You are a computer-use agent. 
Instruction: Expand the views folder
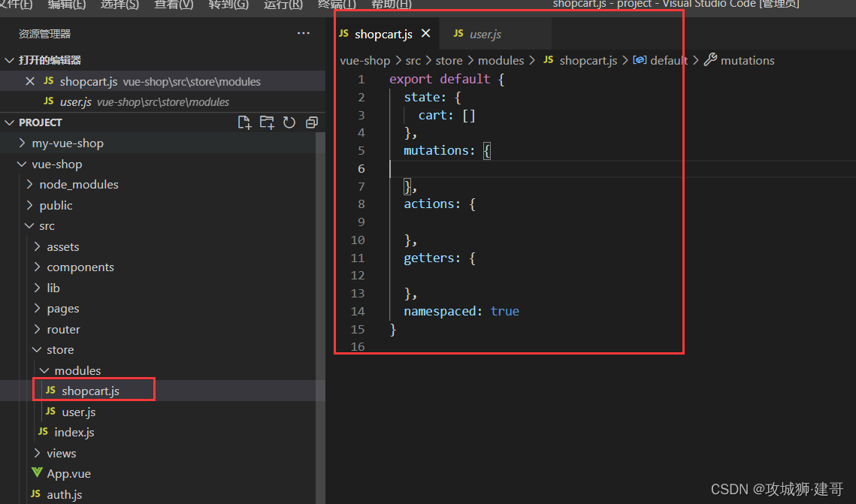click(37, 453)
